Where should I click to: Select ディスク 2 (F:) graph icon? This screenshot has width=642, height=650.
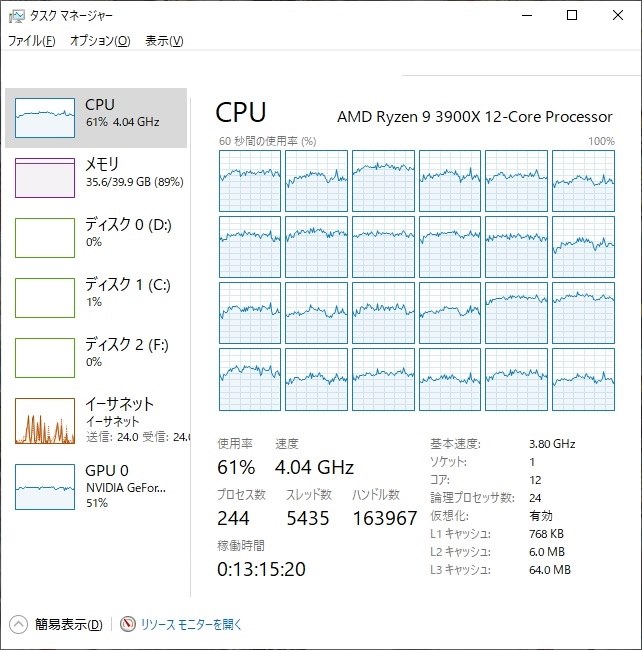pos(45,358)
